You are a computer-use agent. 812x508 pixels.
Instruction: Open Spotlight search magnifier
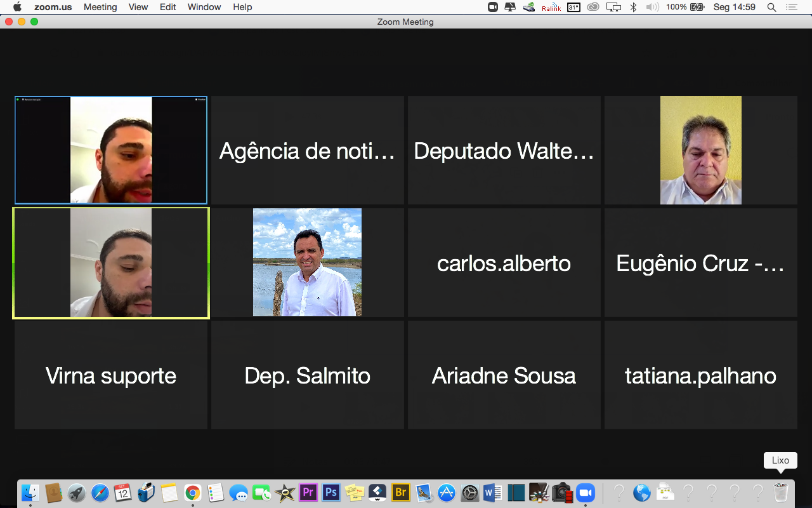771,7
